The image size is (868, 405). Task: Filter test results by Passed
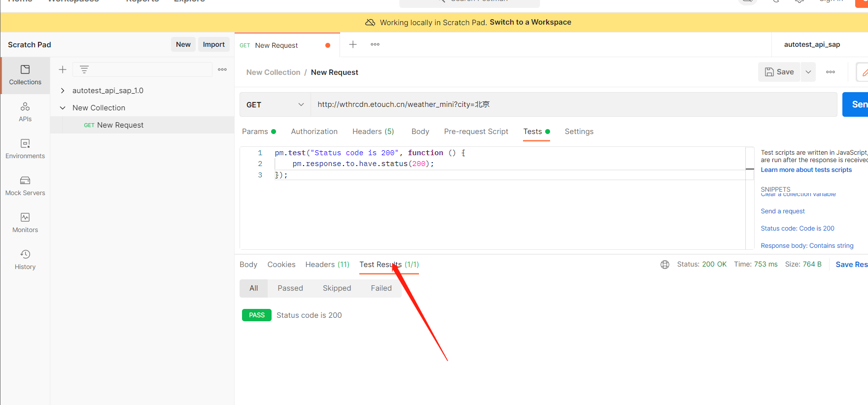290,288
